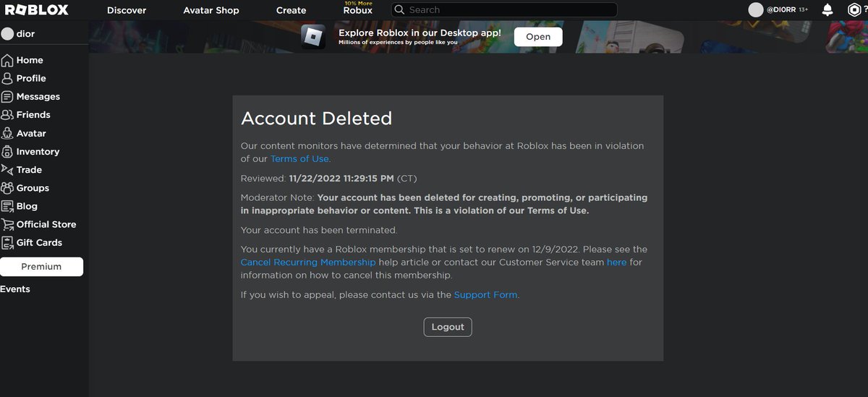The image size is (868, 397).
Task: Click the Home house icon
Action: [x=7, y=60]
